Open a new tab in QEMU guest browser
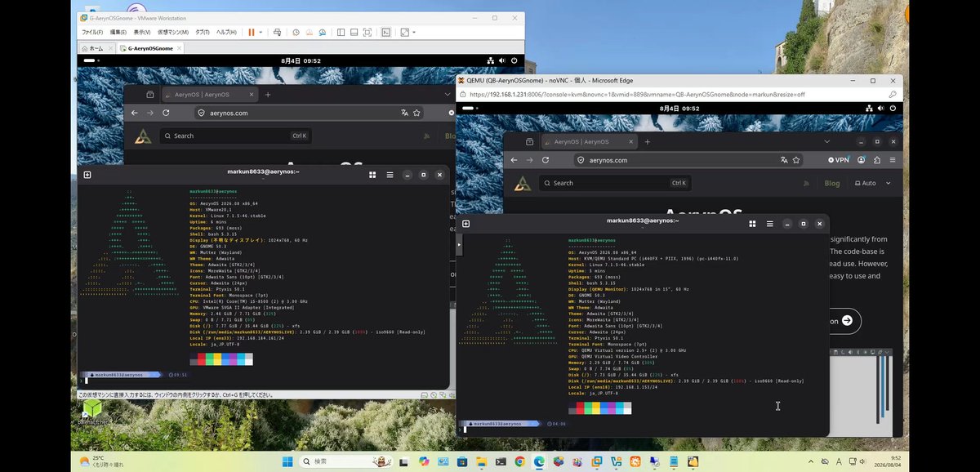This screenshot has height=472, width=980. click(648, 141)
